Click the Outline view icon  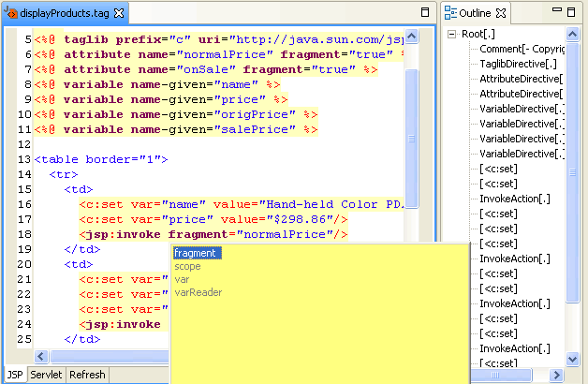450,13
